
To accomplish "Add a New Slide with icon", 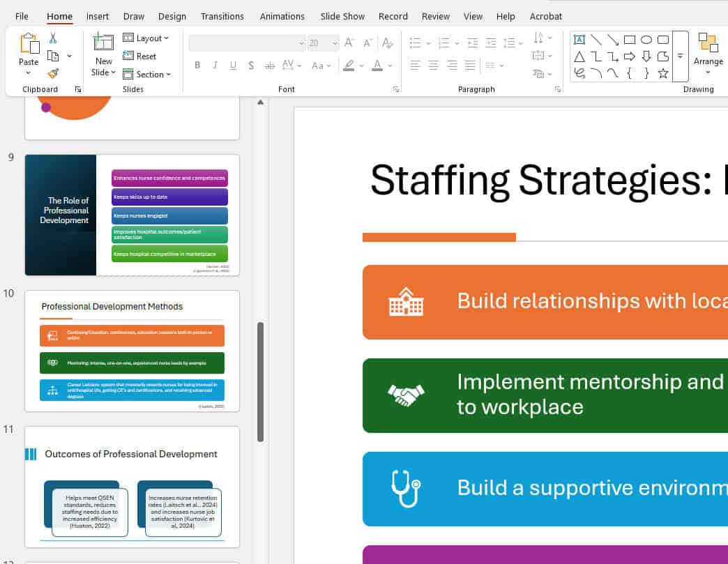I will 103,43.
